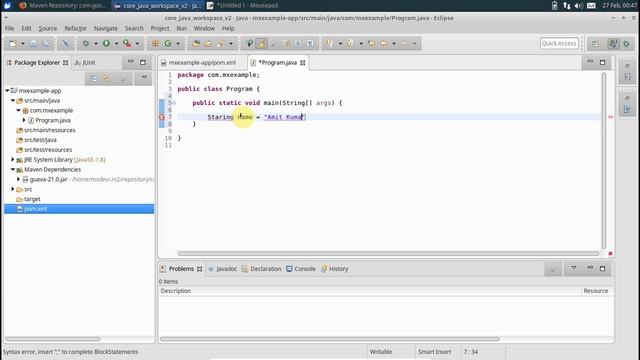
Task: Click the Open Perspective icon
Action: [596, 44]
